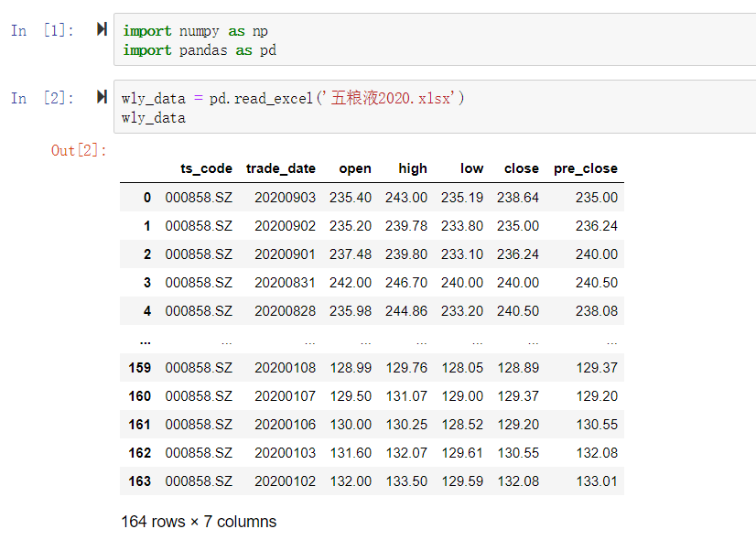Viewport: 756px width, 540px height.
Task: Click high value 131.07
Action: point(406,396)
